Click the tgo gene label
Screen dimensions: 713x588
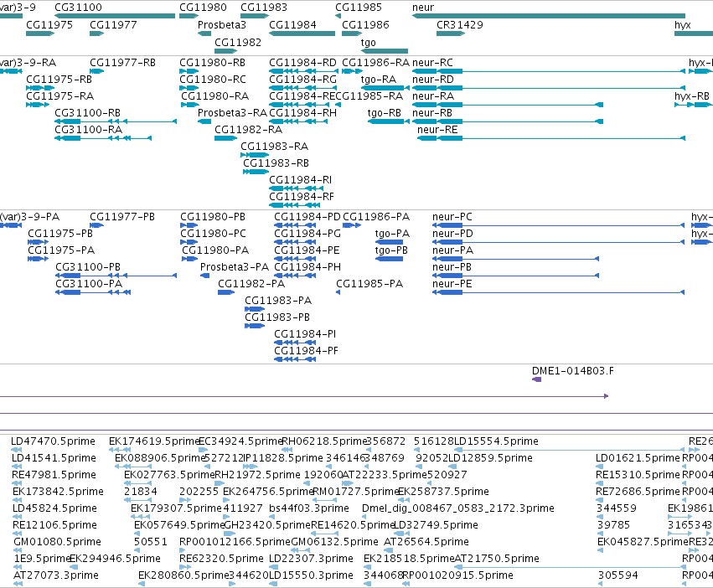[369, 42]
